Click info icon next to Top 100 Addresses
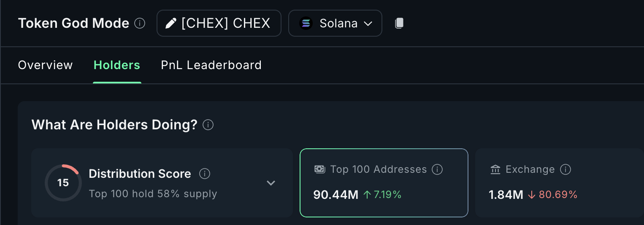This screenshot has height=225, width=644. [438, 169]
